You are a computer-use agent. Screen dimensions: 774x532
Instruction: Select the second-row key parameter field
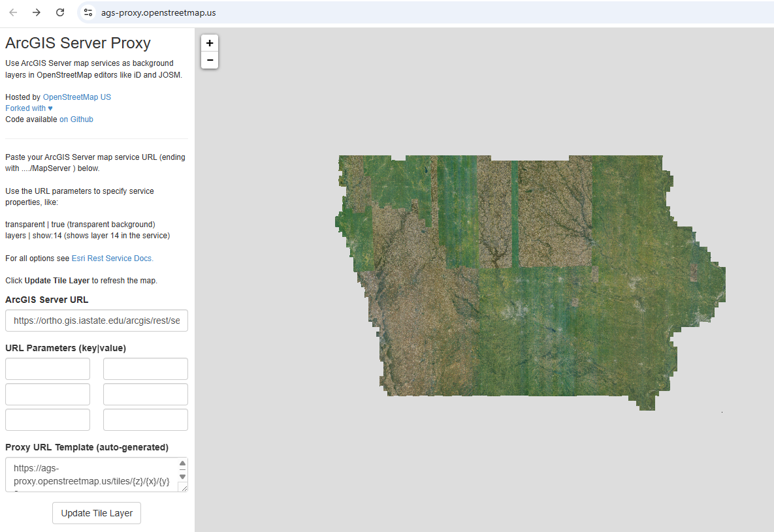[x=48, y=394]
